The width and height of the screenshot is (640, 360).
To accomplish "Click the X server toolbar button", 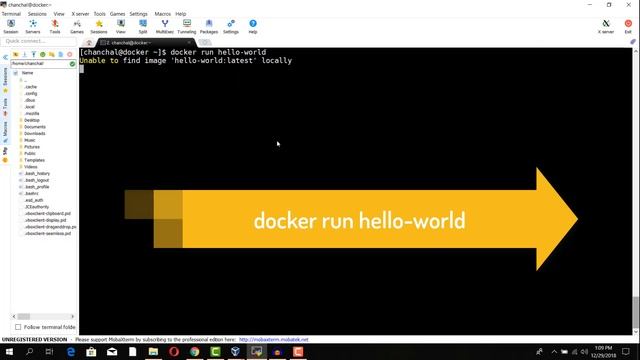I will [x=606, y=27].
